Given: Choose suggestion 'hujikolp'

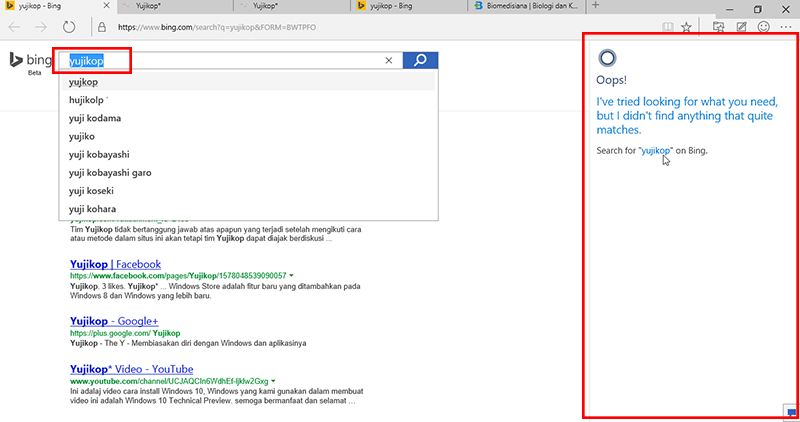Looking at the screenshot, I should coord(248,100).
